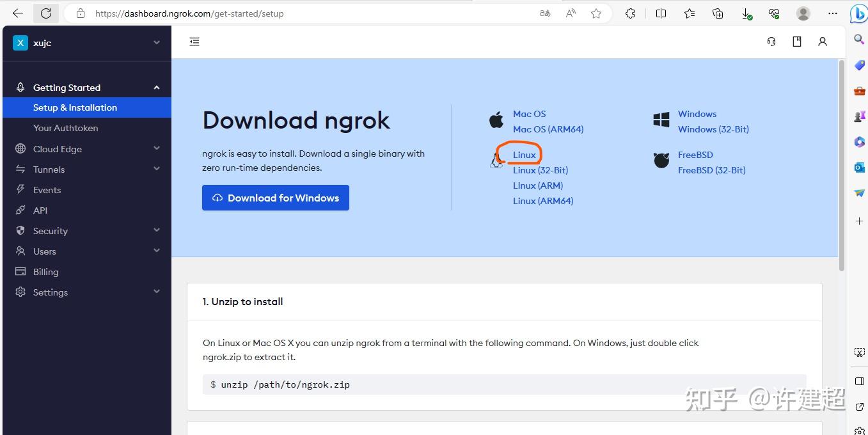Open xujc account switcher dropdown

coord(87,43)
